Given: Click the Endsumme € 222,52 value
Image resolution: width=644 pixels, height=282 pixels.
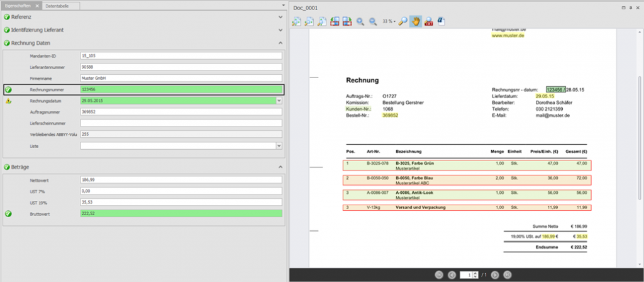Looking at the screenshot, I should (579, 247).
